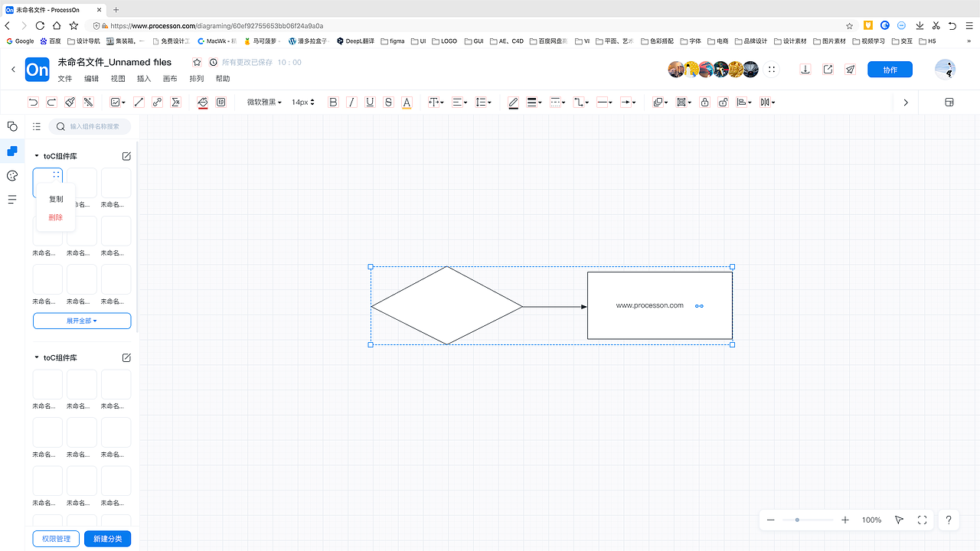The height and width of the screenshot is (551, 980).
Task: Toggle bold formatting
Action: pos(333,102)
